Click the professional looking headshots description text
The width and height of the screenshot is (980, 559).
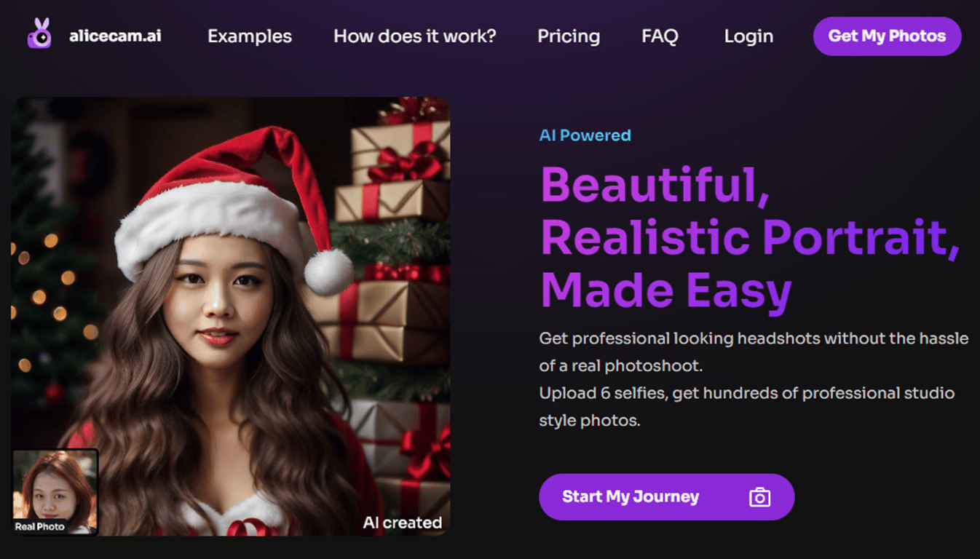coord(754,338)
